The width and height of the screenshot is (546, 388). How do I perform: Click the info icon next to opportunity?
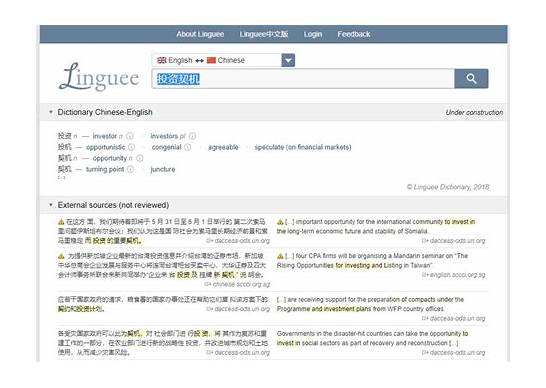[x=140, y=158]
